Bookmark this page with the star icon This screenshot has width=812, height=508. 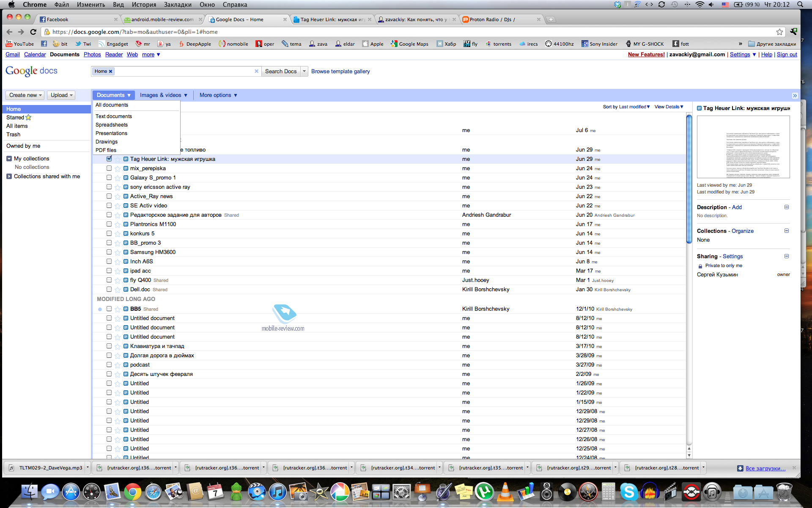pyautogui.click(x=779, y=32)
